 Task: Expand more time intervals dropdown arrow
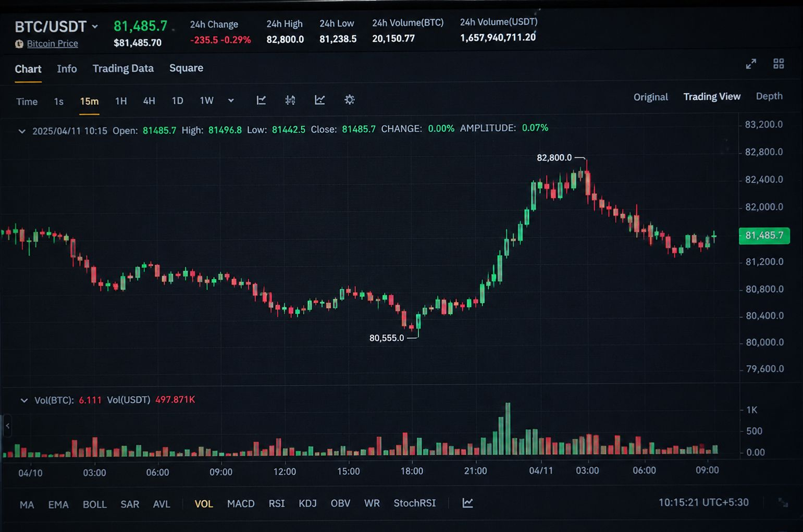[x=231, y=101]
